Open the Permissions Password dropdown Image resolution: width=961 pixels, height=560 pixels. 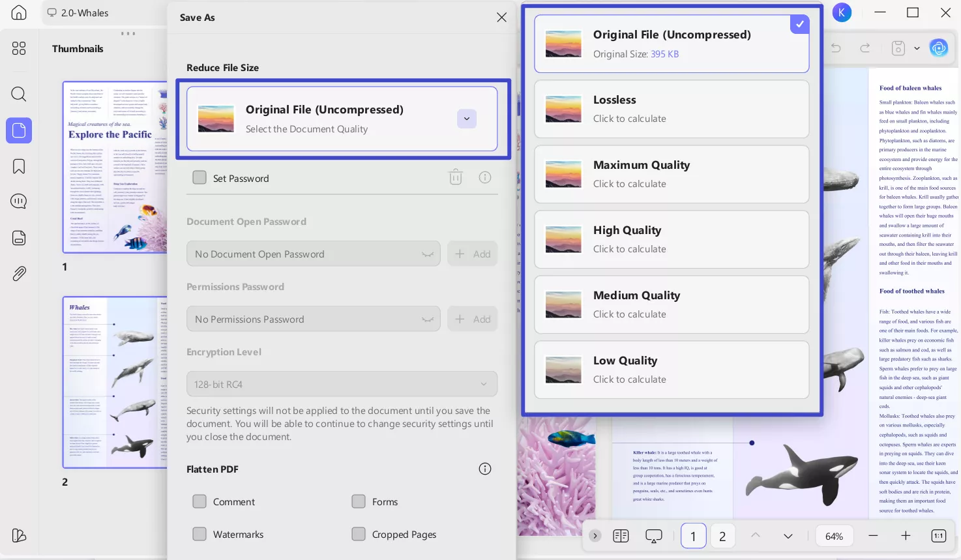pyautogui.click(x=314, y=319)
